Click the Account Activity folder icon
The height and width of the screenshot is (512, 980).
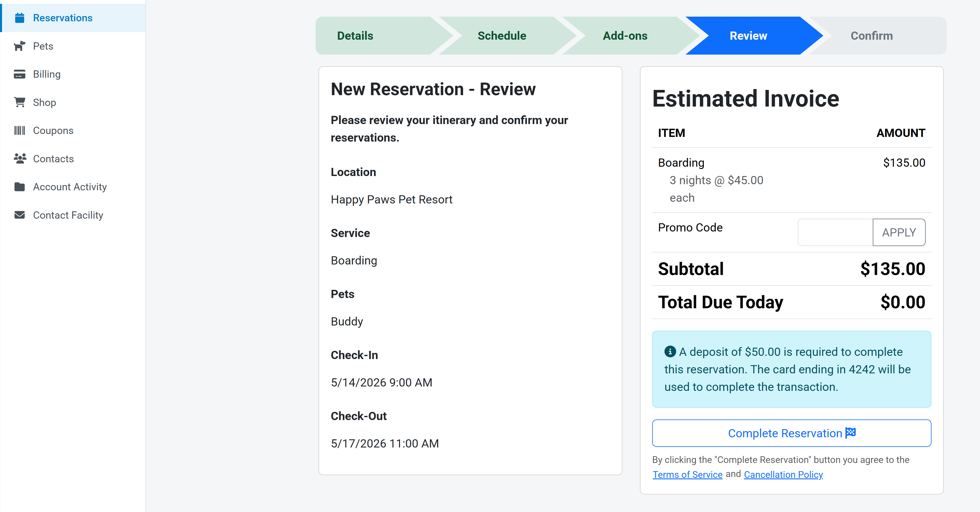tap(20, 187)
